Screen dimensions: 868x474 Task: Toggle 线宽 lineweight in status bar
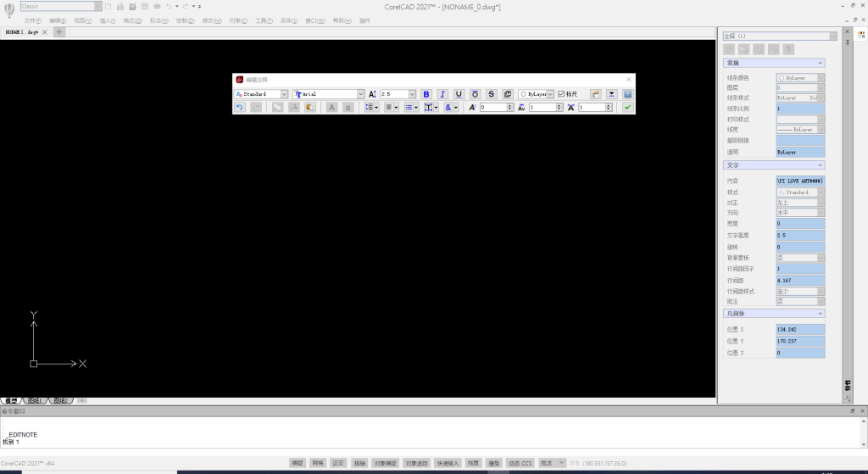(473, 463)
